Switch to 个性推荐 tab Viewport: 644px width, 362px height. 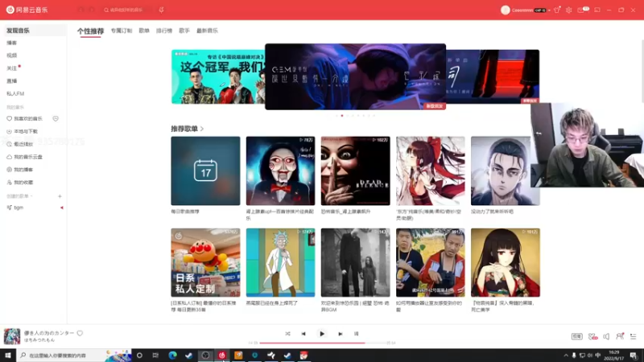tap(90, 31)
